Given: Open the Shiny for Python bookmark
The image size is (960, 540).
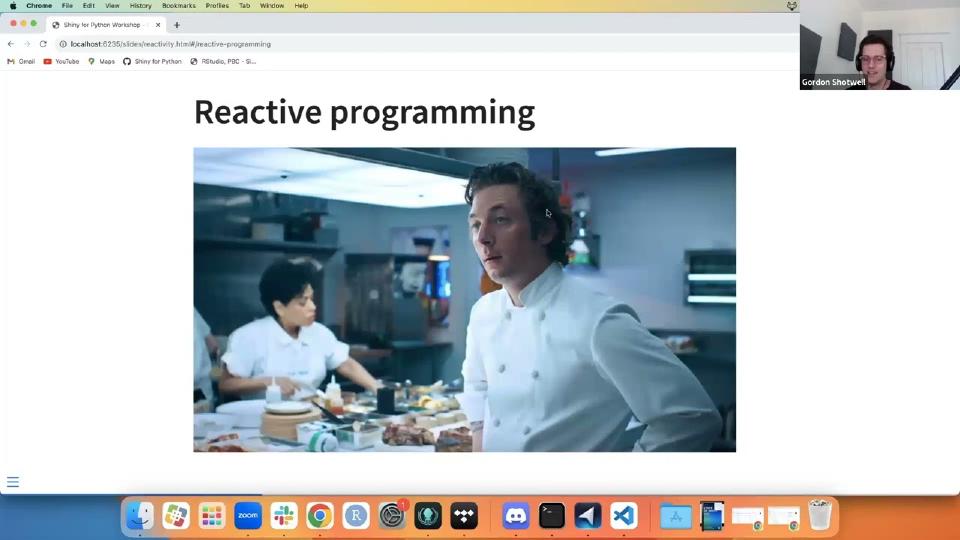Looking at the screenshot, I should pos(153,61).
